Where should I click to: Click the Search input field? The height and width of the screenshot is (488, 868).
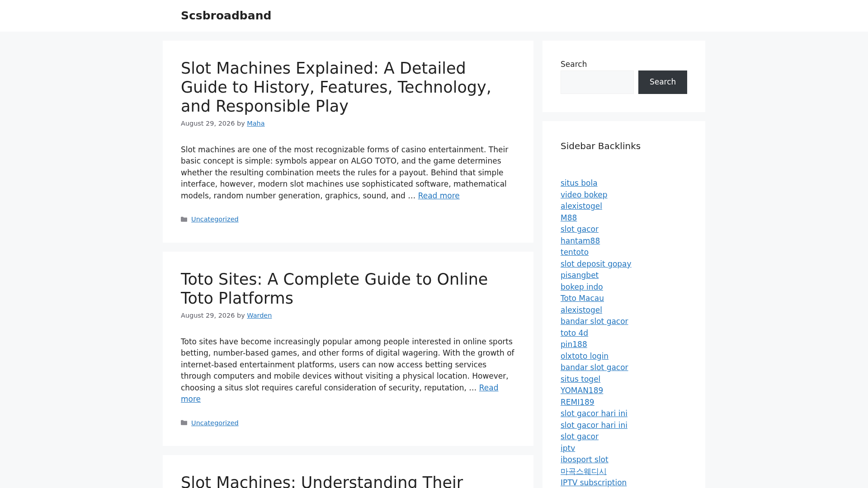tap(597, 82)
